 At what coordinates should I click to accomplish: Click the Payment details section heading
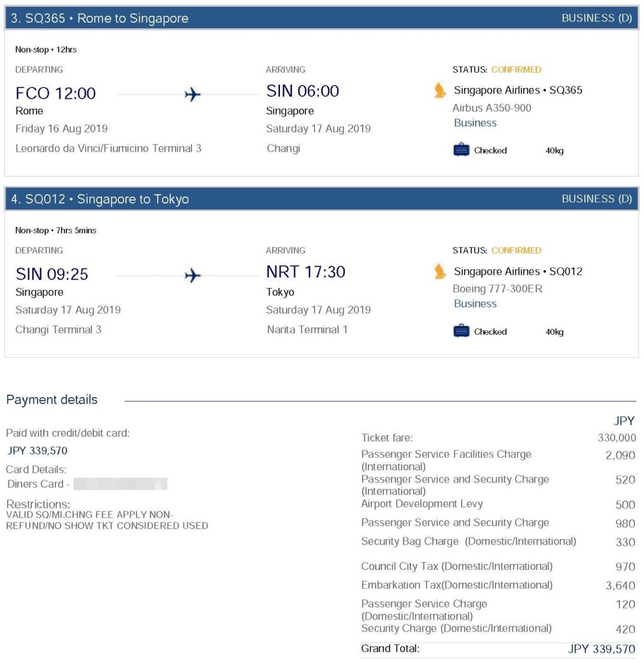[52, 400]
